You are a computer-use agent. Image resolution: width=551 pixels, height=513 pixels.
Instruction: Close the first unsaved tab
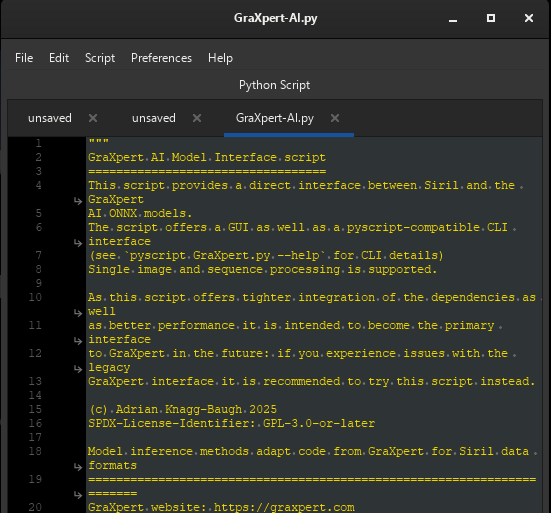(93, 118)
